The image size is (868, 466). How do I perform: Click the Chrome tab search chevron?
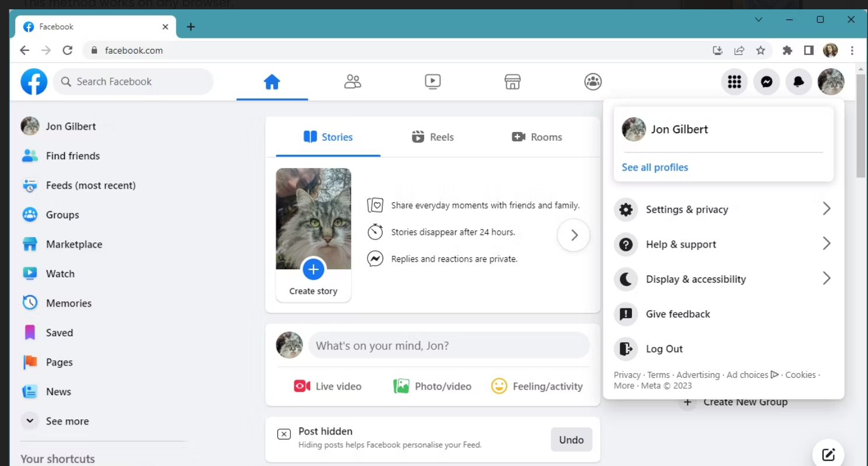759,20
